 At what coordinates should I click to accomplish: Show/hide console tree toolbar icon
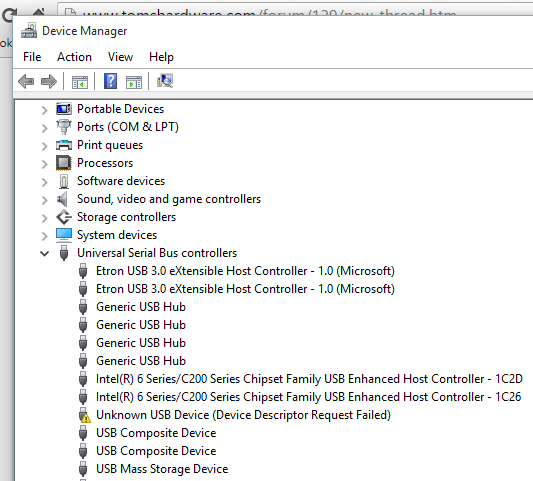point(80,82)
